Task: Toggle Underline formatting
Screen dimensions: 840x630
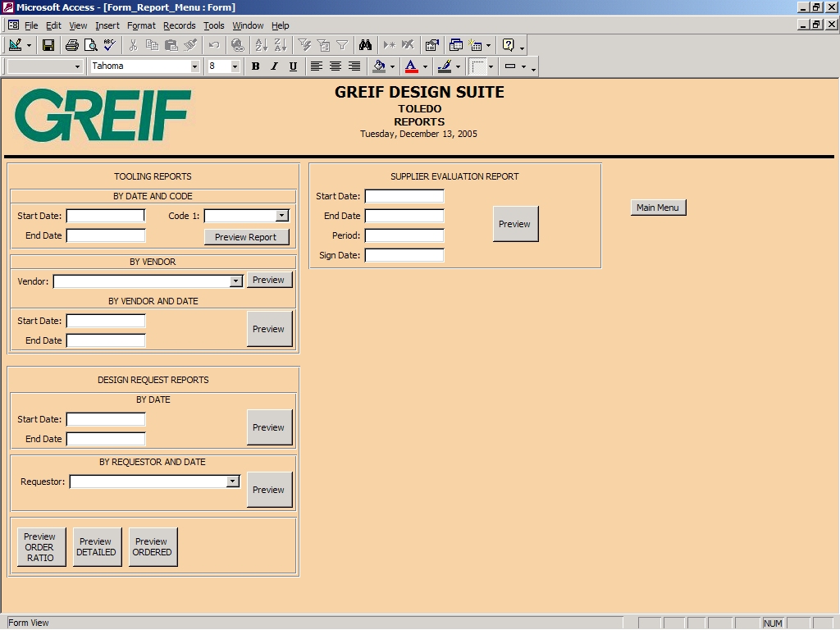Action: click(x=293, y=66)
